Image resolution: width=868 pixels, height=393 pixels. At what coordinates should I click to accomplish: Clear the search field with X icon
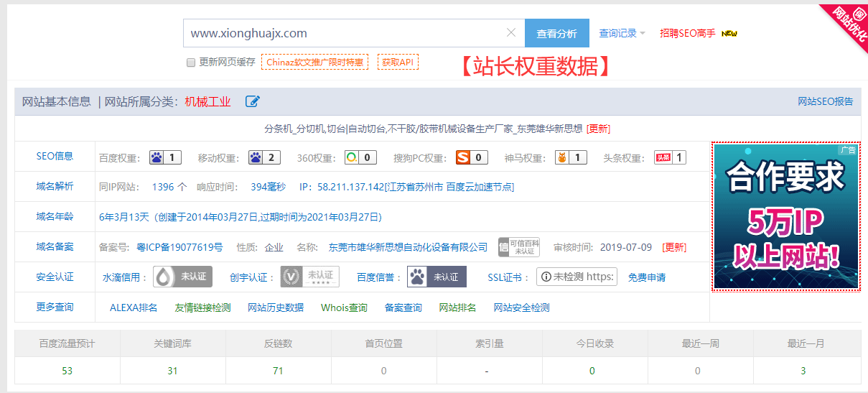(511, 33)
